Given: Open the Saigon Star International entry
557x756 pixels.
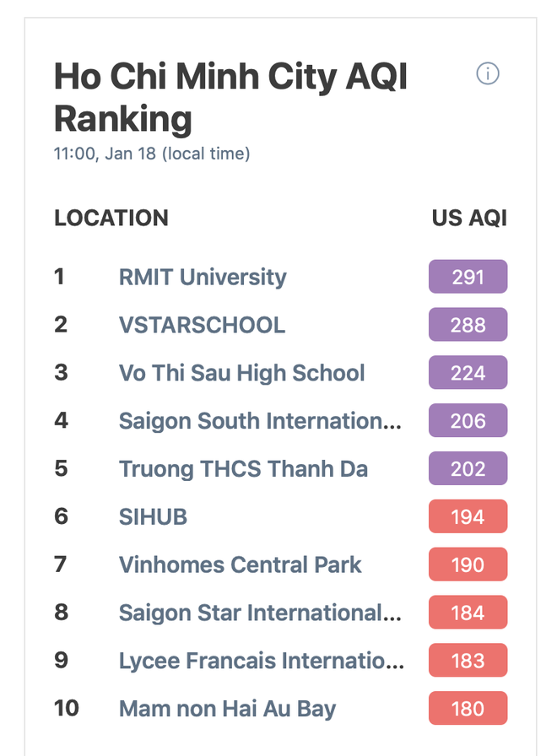Looking at the screenshot, I should click(260, 613).
